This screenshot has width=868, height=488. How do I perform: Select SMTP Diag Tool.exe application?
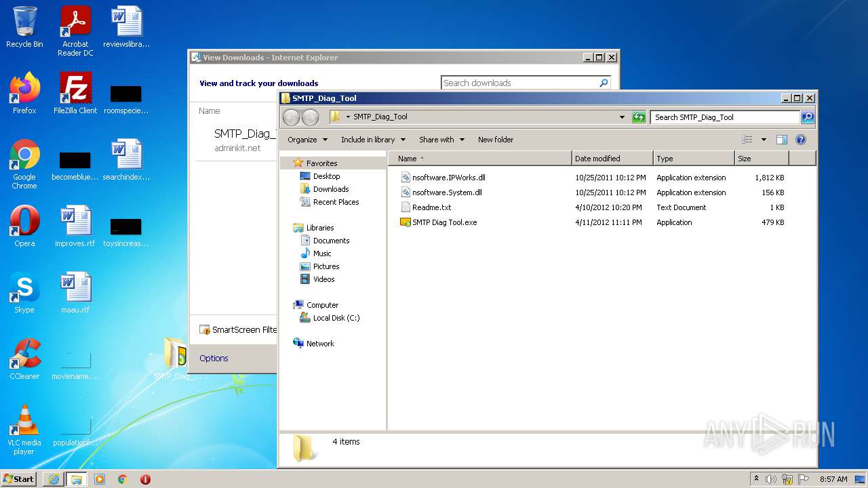pyautogui.click(x=444, y=222)
